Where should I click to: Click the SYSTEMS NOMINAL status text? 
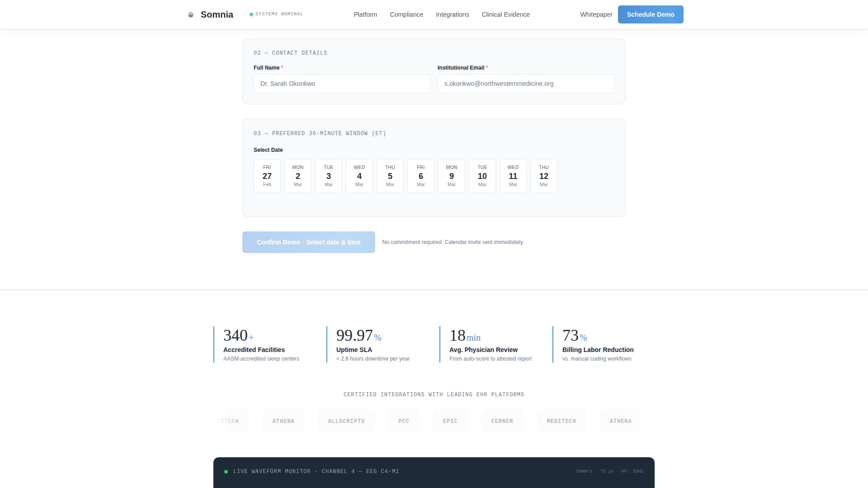point(279,14)
